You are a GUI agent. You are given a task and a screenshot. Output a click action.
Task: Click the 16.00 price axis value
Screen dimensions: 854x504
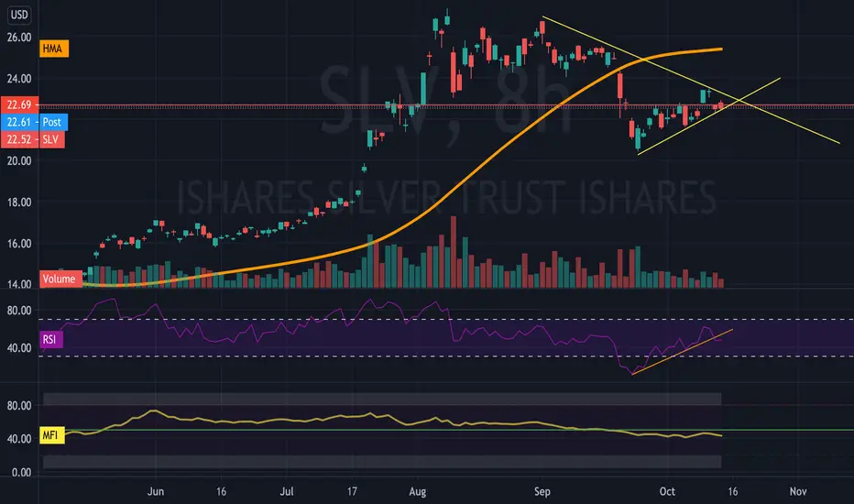click(x=19, y=244)
